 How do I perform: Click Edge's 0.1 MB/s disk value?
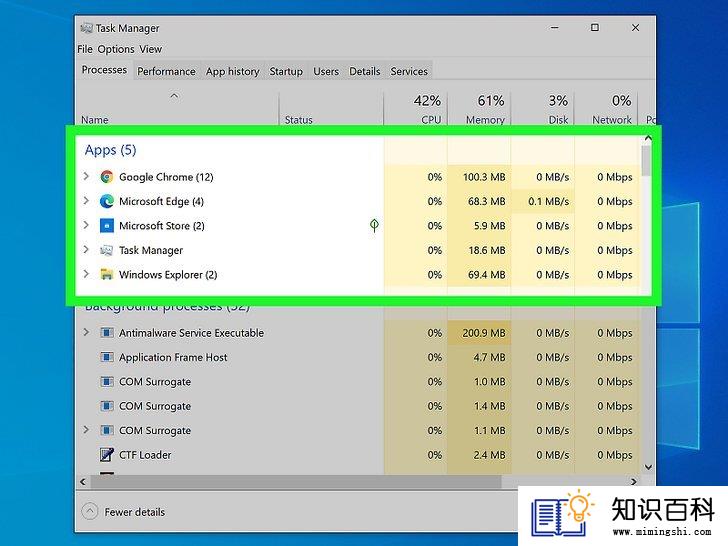coord(548,202)
